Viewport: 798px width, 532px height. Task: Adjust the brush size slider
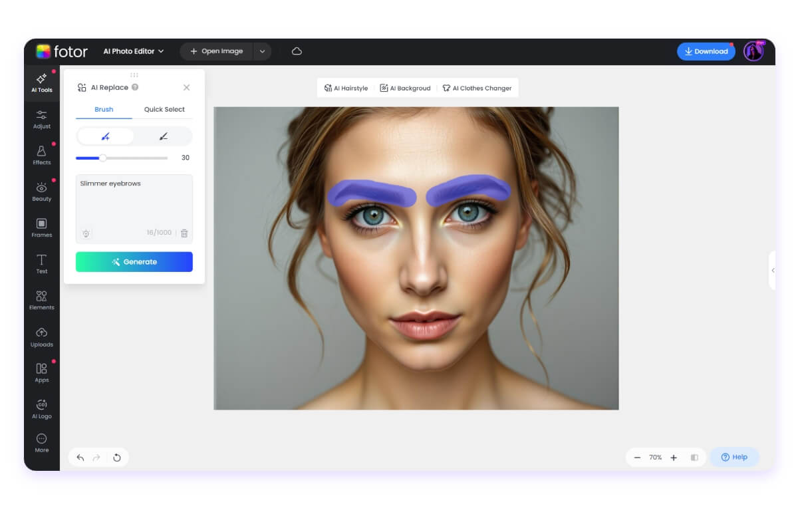[103, 158]
